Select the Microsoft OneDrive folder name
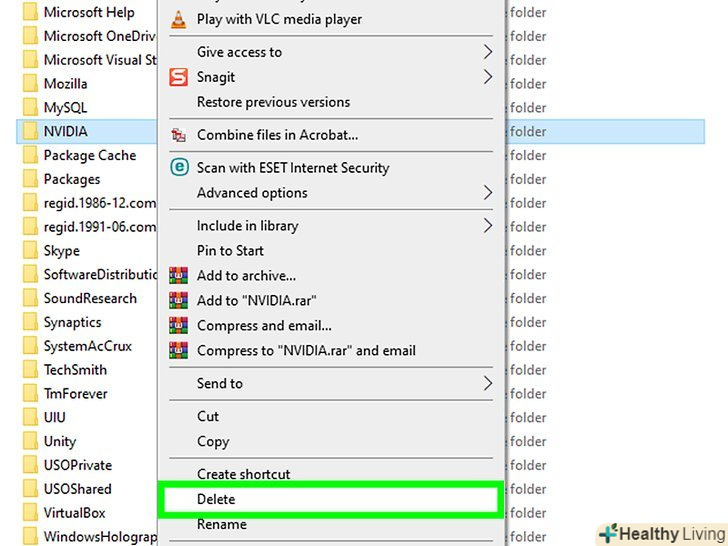 pyautogui.click(x=100, y=36)
